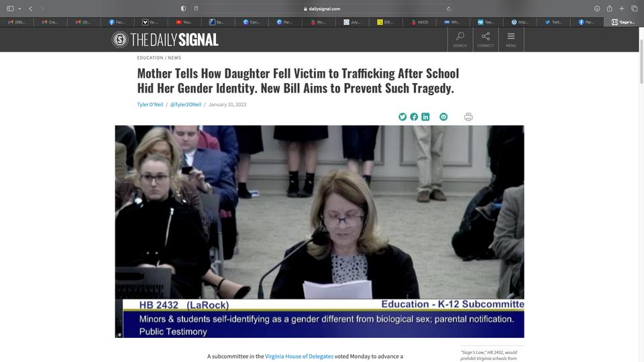The height and width of the screenshot is (362, 644).
Task: Open the hamburger Menu icon
Action: (x=511, y=40)
